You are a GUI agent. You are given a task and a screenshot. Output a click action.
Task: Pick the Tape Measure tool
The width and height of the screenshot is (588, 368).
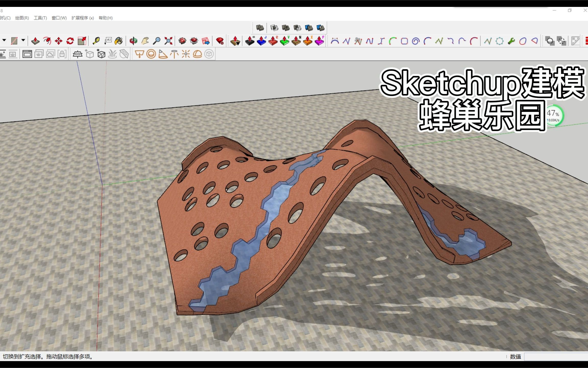(96, 41)
